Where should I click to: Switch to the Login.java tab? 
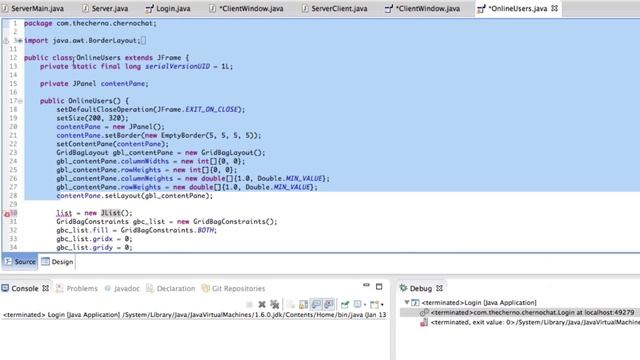(168, 8)
